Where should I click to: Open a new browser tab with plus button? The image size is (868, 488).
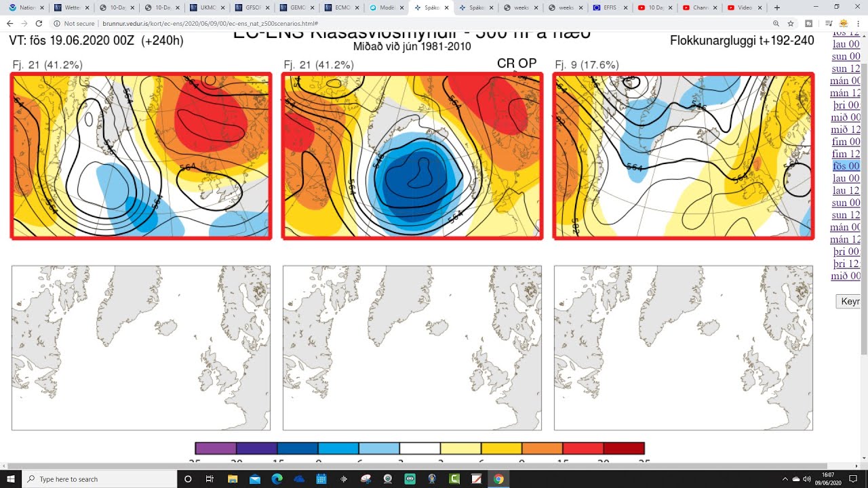click(x=777, y=7)
